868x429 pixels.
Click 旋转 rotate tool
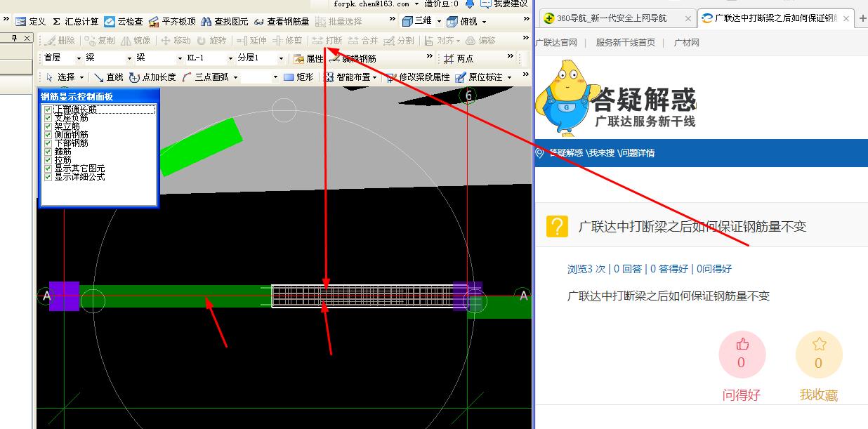[212, 41]
